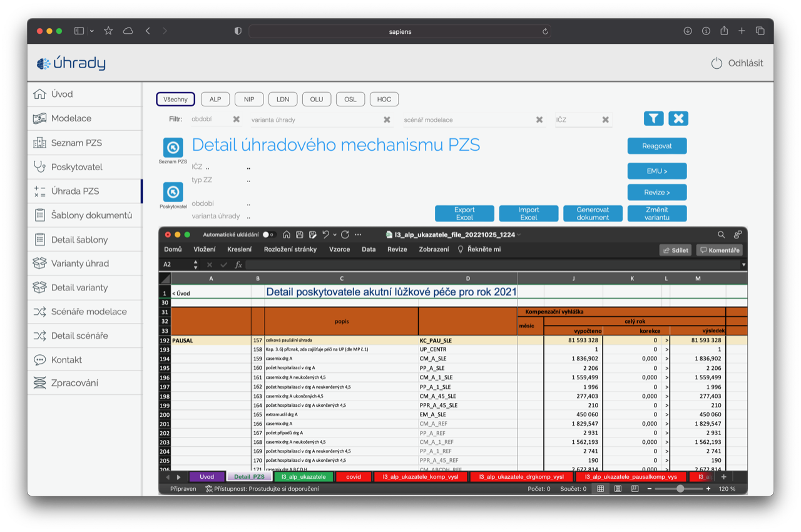Image resolution: width=801 pixels, height=532 pixels.
Task: Click the privacy shield icon in Safari
Action: pyautogui.click(x=238, y=31)
